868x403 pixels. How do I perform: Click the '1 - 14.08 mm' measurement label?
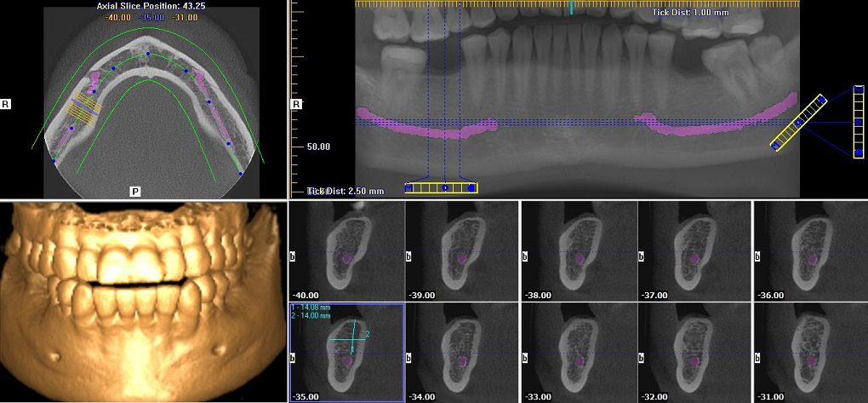coord(311,308)
